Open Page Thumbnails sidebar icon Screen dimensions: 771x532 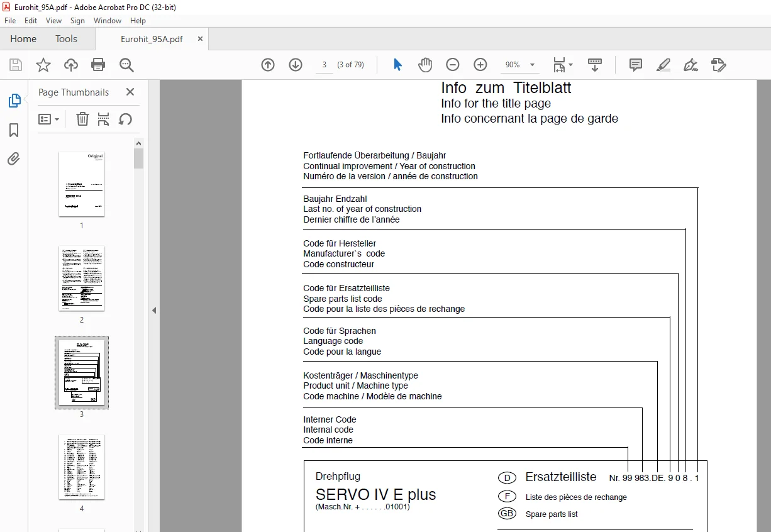[x=14, y=101]
